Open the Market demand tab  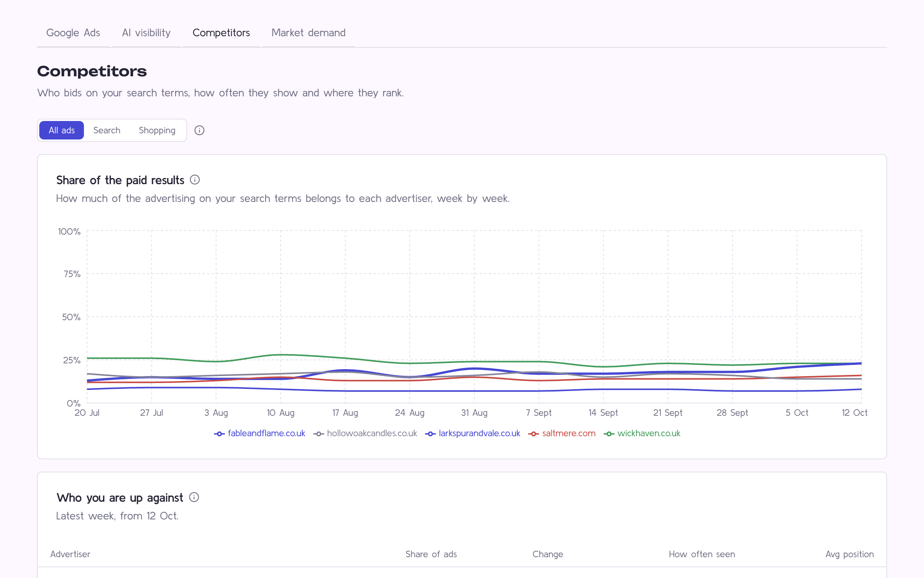pyautogui.click(x=308, y=33)
